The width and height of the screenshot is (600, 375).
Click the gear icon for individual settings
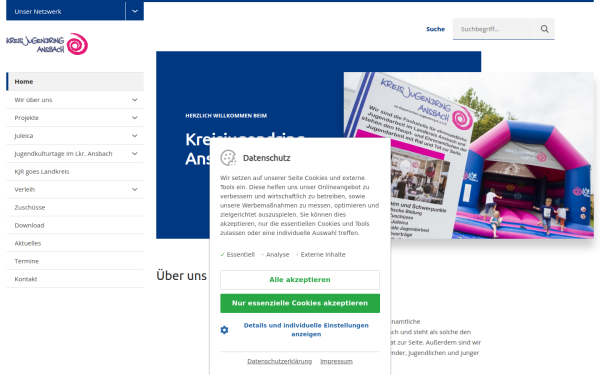tap(224, 330)
